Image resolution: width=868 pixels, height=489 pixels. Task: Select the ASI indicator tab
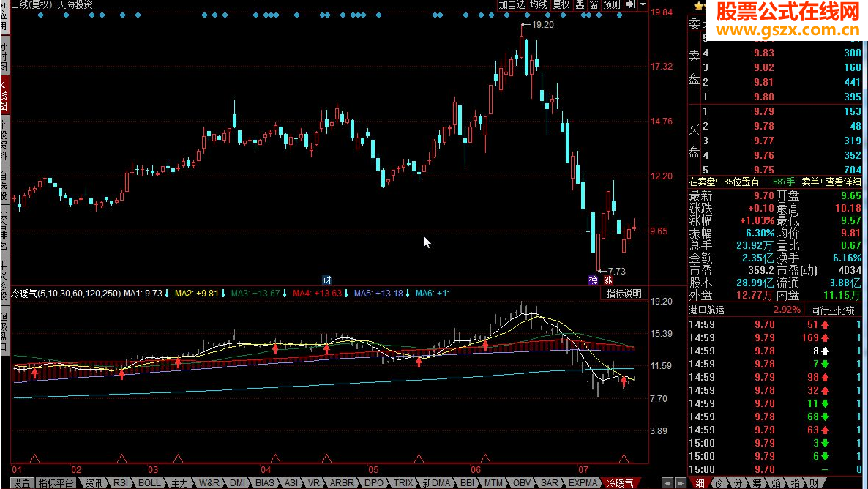[x=291, y=483]
